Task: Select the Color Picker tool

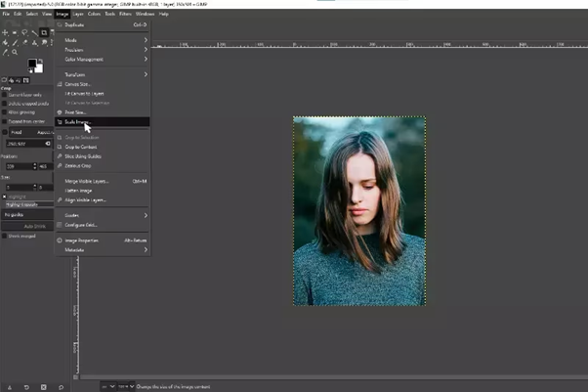Action: click(5, 52)
